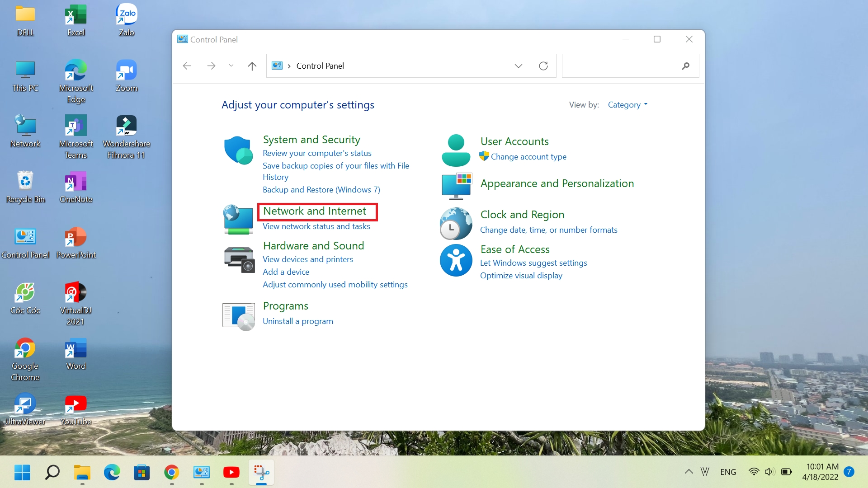Open Change account type link
Viewport: 868px width, 488px height.
[x=528, y=157]
